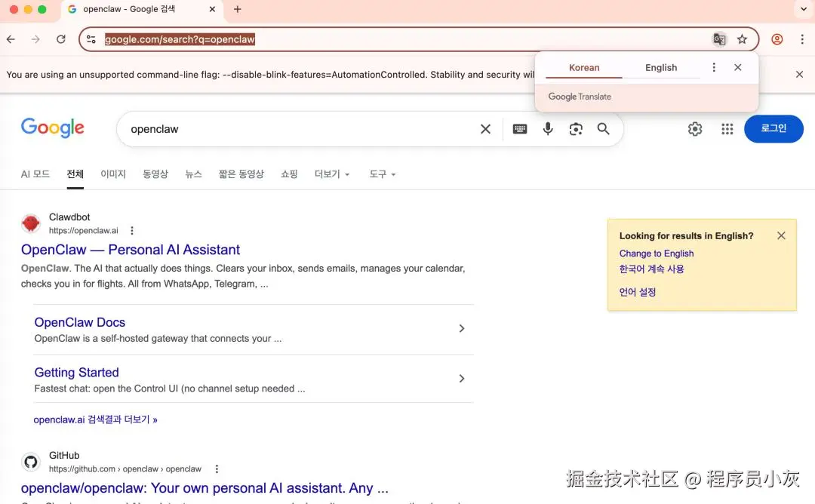
Task: Click the address bar URL
Action: (x=180, y=39)
